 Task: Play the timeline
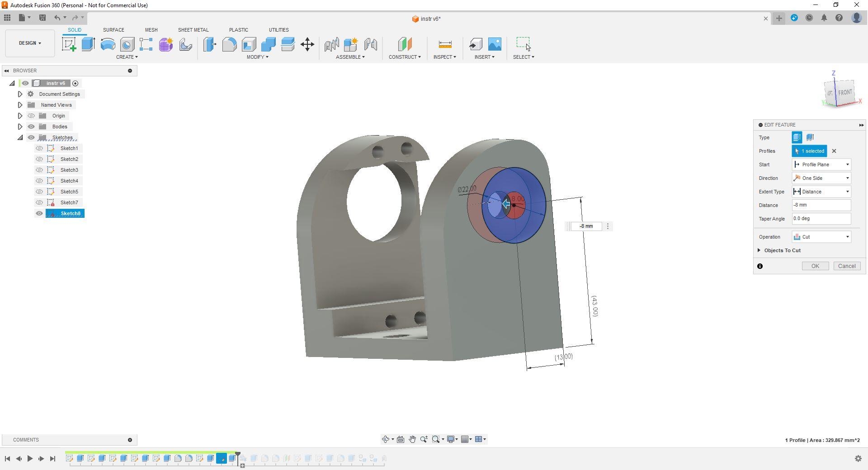(30, 459)
